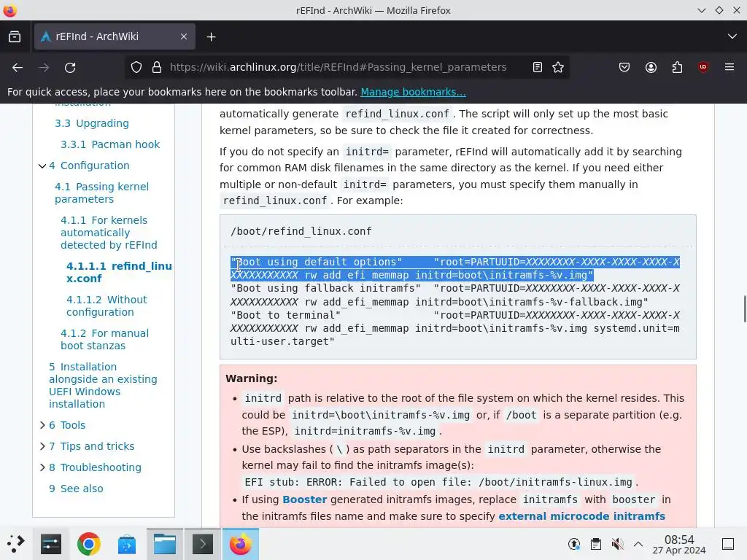Viewport: 747px width, 560px height.
Task: Open system updates tray icon
Action: click(574, 544)
